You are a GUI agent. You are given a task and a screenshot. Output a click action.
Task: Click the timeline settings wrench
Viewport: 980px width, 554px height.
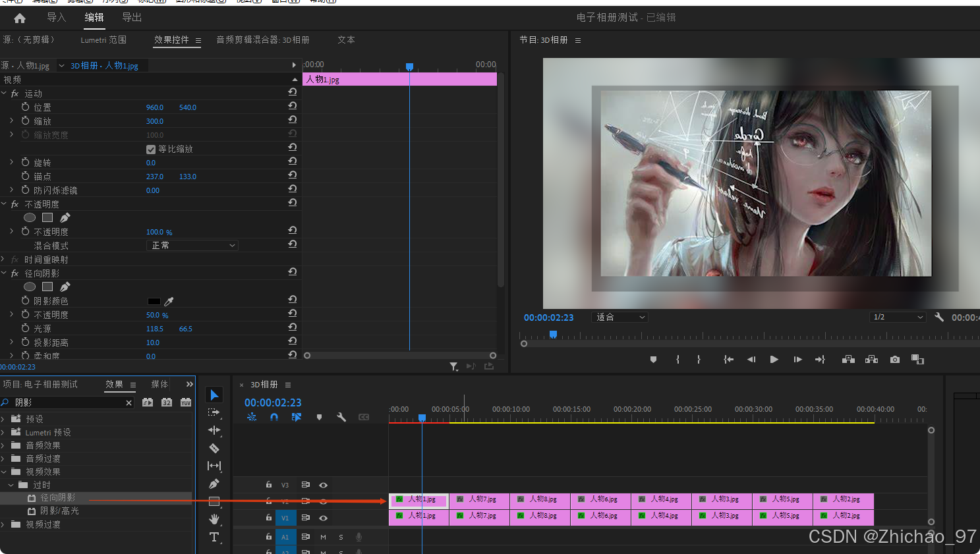[x=341, y=417]
